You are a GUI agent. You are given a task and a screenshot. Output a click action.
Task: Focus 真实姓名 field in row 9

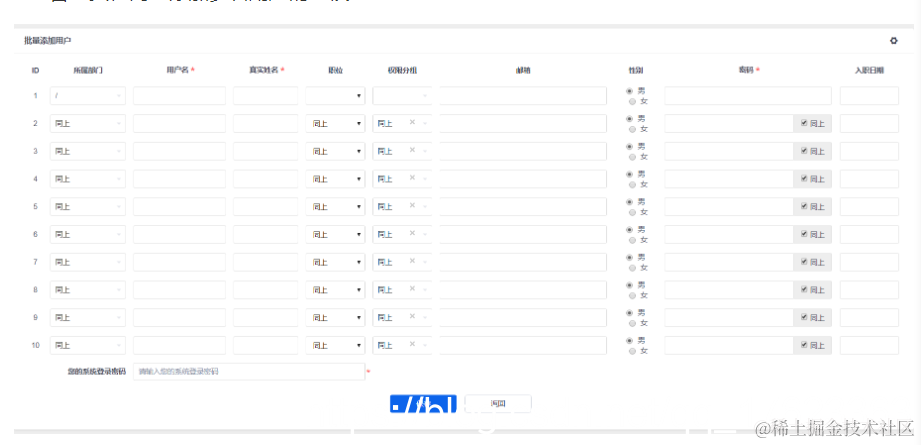click(x=265, y=318)
